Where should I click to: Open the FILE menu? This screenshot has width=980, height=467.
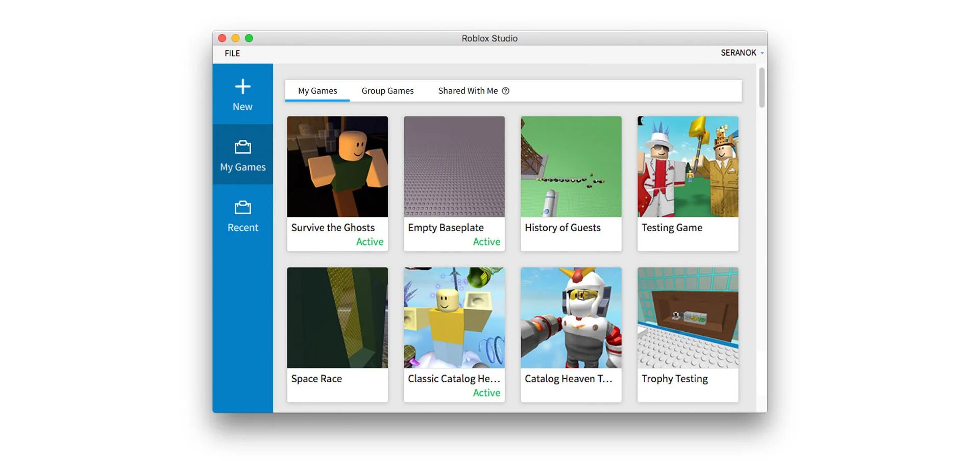click(232, 53)
